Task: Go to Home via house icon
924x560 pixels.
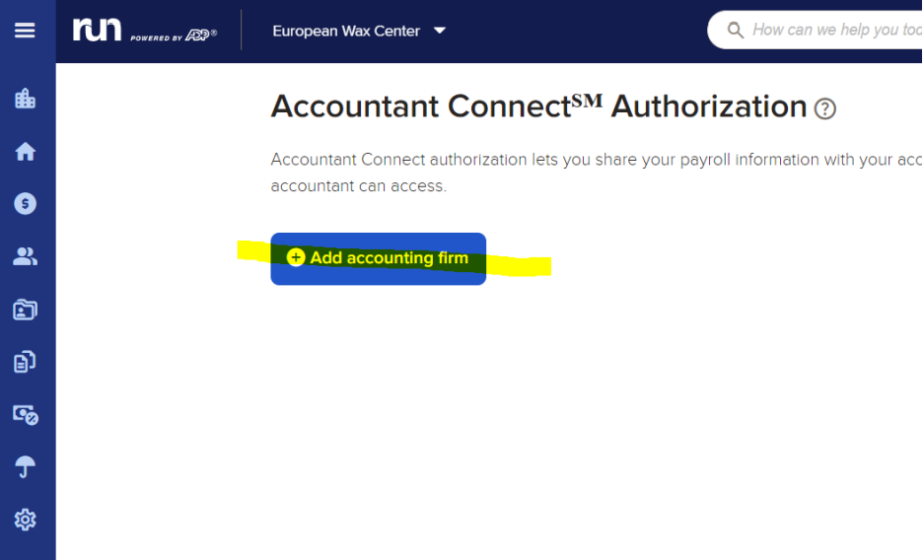Action: pyautogui.click(x=25, y=151)
